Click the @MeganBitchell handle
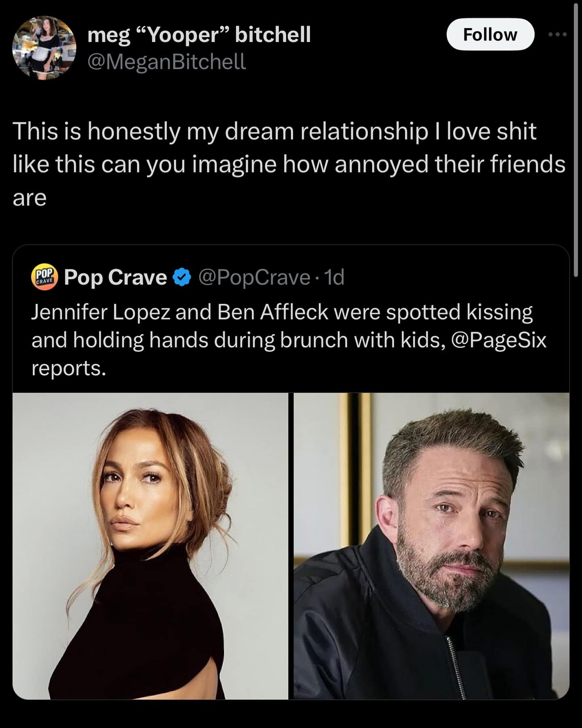 pyautogui.click(x=167, y=62)
